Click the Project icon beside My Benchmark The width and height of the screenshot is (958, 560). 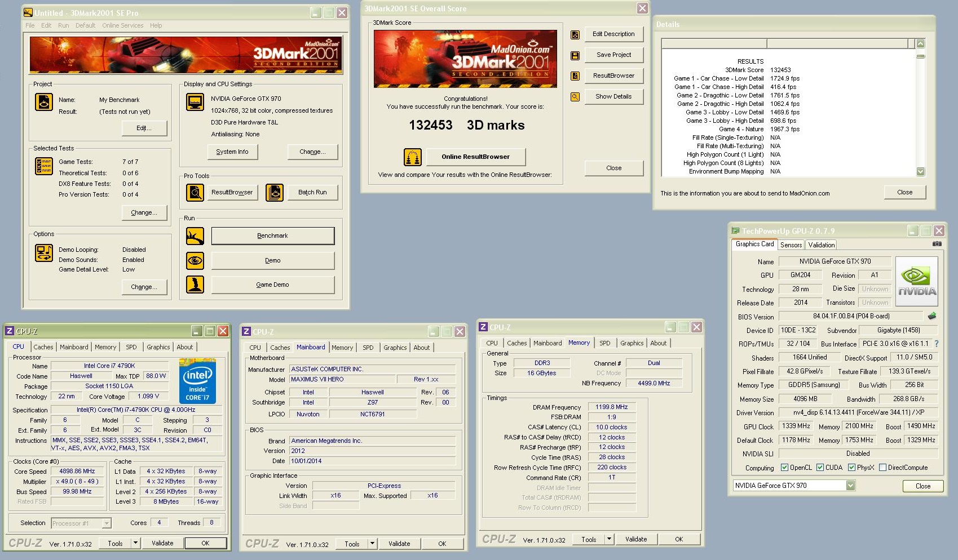click(44, 102)
